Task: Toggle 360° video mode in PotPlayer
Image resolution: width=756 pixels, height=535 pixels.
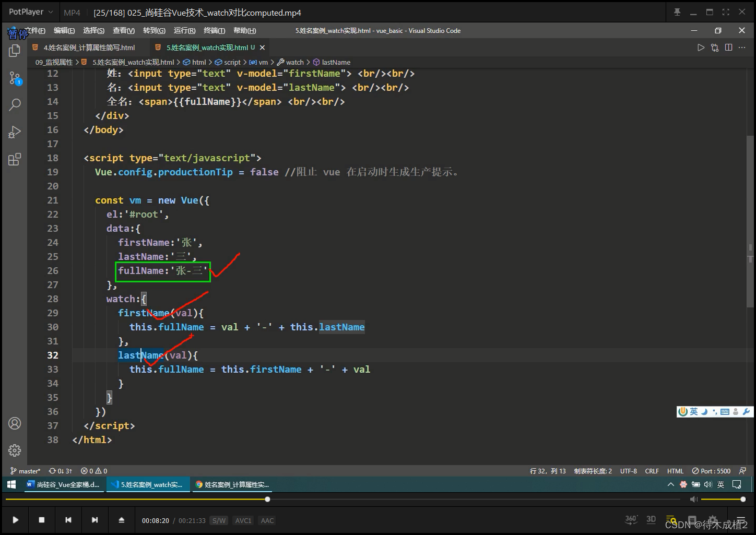Action: pos(631,519)
